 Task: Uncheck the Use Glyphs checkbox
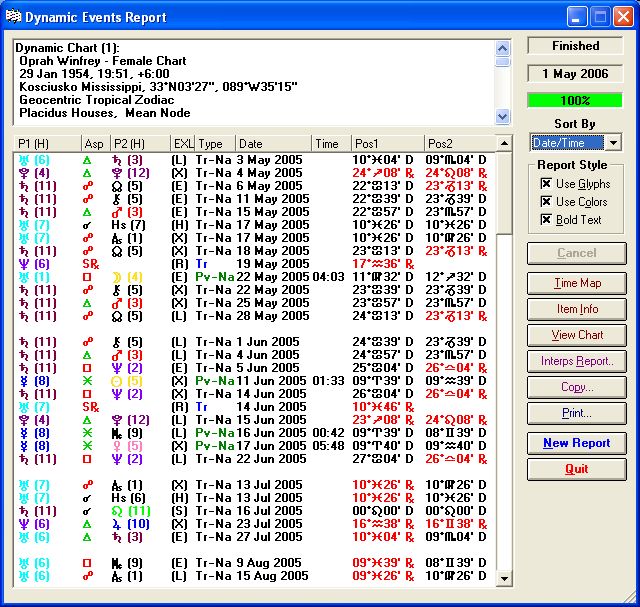(x=545, y=184)
